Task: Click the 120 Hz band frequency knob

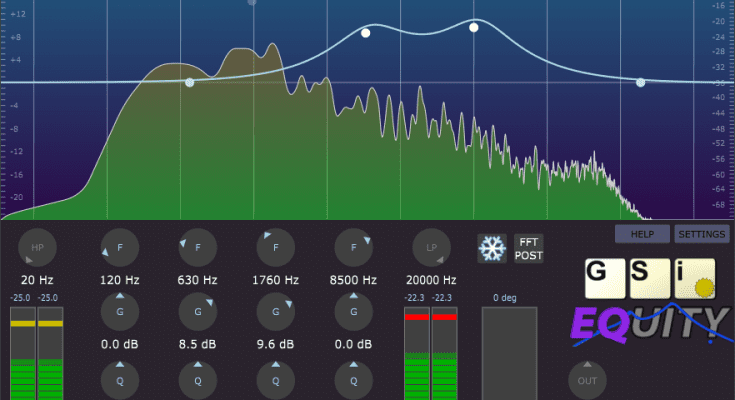Action: tap(120, 247)
